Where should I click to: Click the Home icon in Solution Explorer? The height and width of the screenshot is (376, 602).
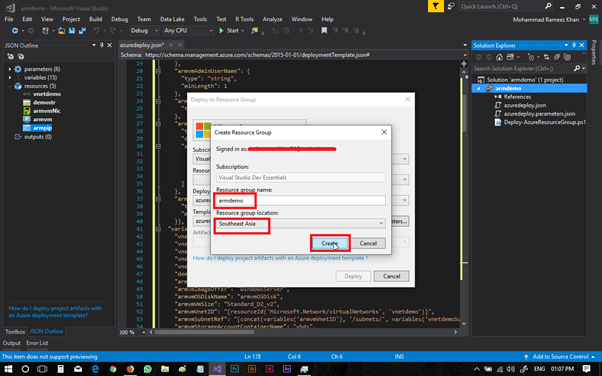click(x=499, y=57)
